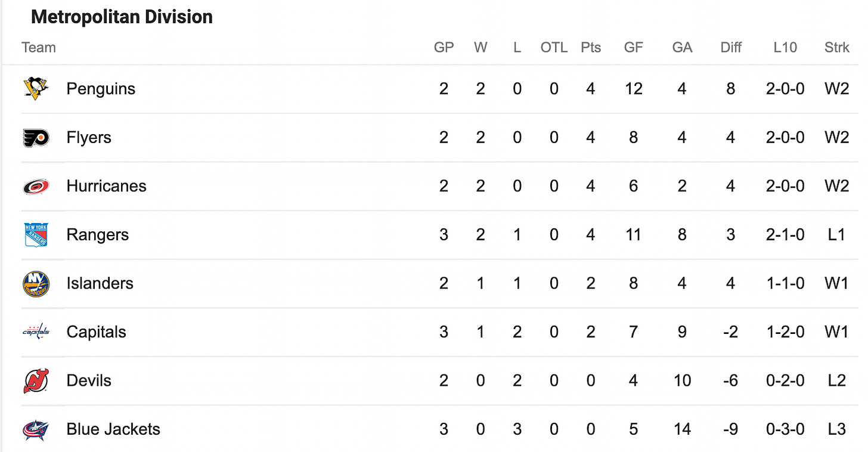Screen dimensions: 868x452
Task: Click the Strk column header
Action: point(837,48)
